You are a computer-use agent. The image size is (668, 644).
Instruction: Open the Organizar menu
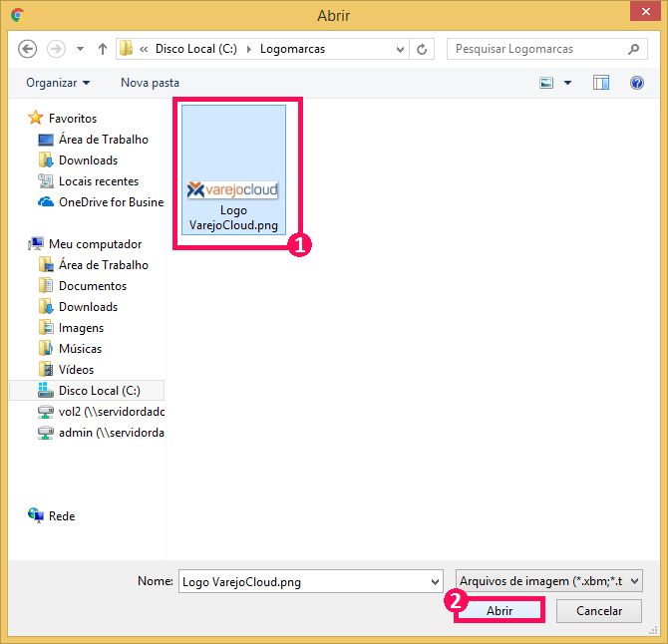[x=58, y=83]
